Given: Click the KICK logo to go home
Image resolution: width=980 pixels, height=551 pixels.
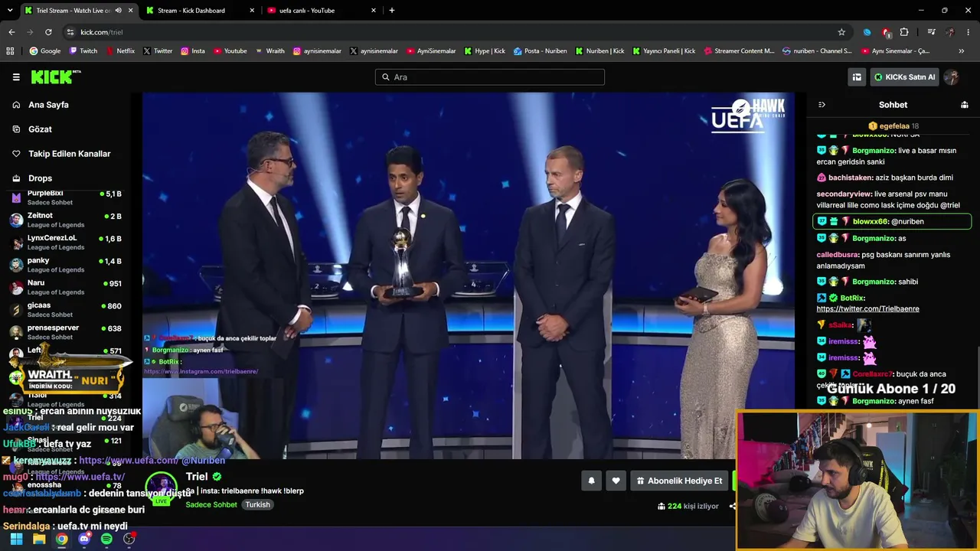Looking at the screenshot, I should click(56, 77).
